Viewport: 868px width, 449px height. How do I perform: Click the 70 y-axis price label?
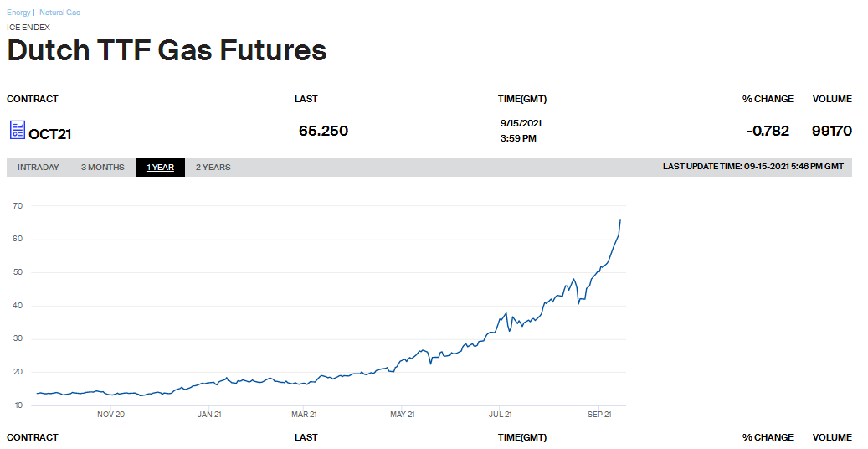[x=18, y=206]
